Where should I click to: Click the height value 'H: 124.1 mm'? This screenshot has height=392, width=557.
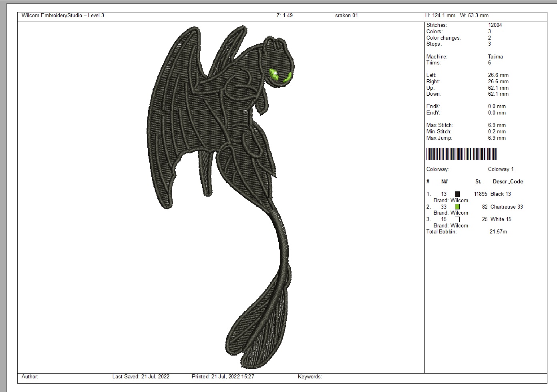coord(440,16)
